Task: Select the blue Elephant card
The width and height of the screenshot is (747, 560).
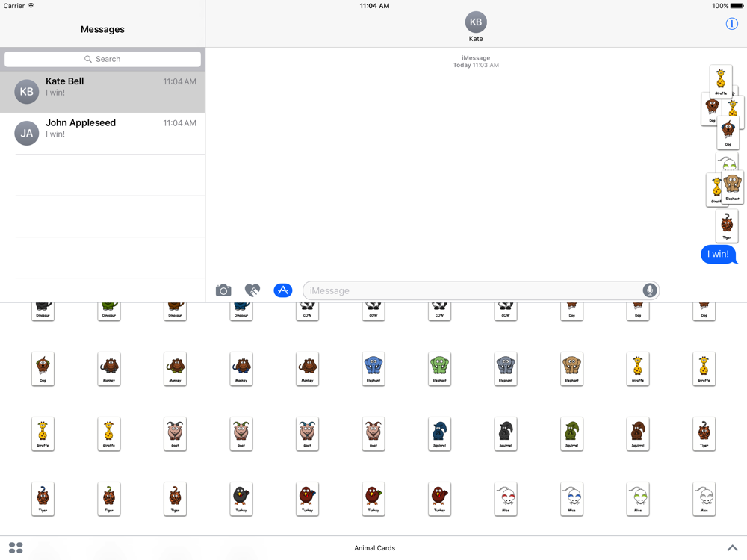Action: click(373, 369)
